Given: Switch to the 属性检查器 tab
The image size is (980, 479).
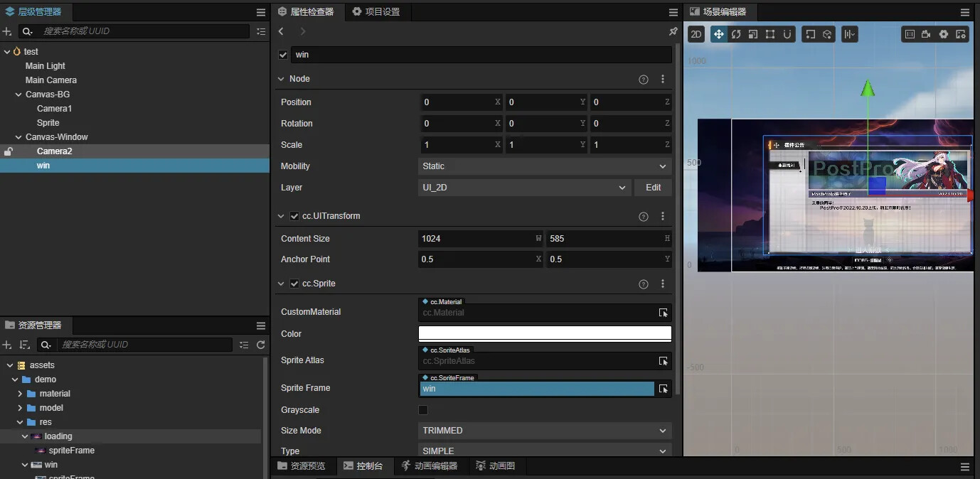Looking at the screenshot, I should (307, 12).
